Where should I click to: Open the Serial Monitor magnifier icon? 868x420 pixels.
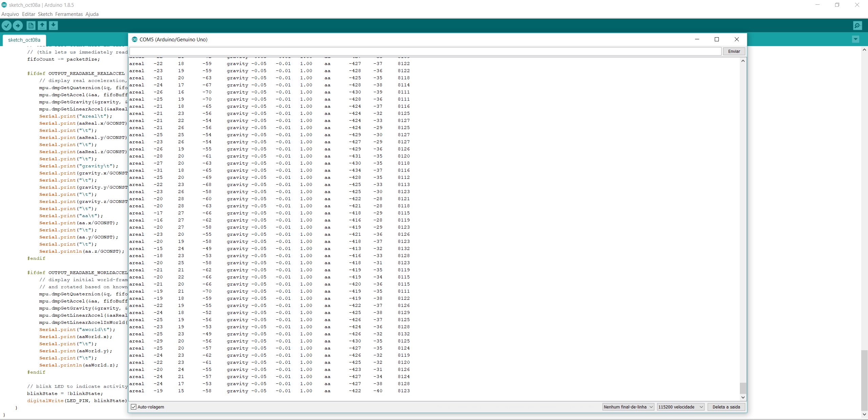tap(857, 25)
